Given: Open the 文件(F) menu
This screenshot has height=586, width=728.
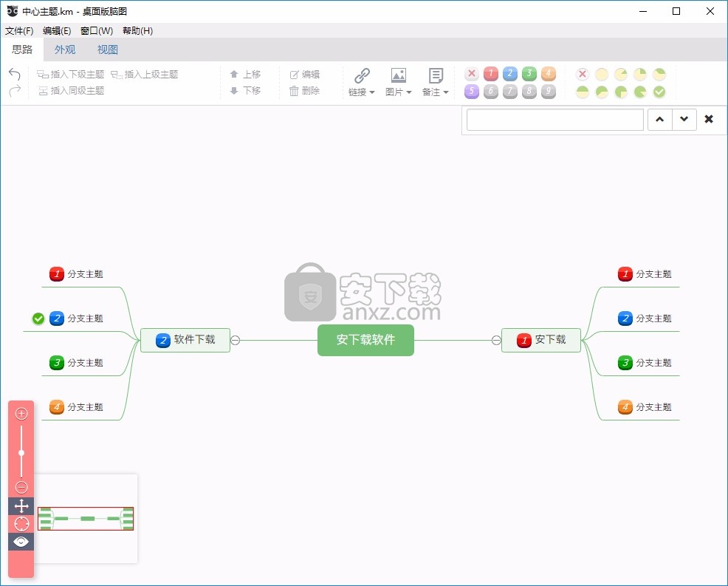Looking at the screenshot, I should [19, 31].
